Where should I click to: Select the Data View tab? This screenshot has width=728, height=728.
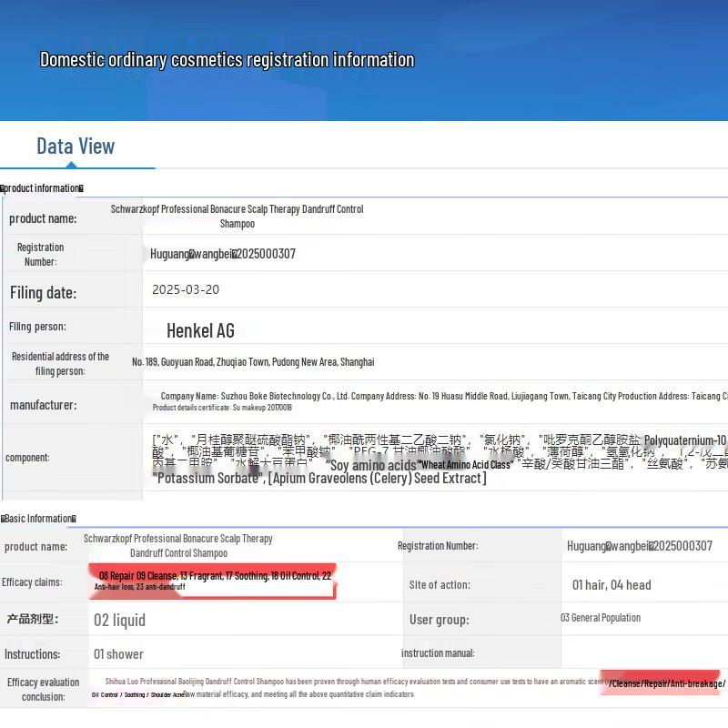76,147
